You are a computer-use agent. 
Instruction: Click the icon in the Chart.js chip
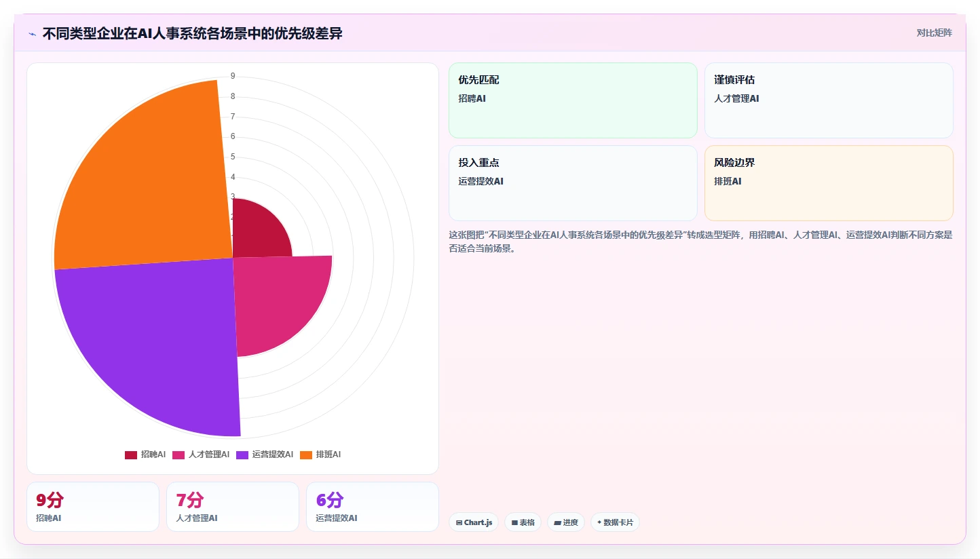[x=459, y=522]
